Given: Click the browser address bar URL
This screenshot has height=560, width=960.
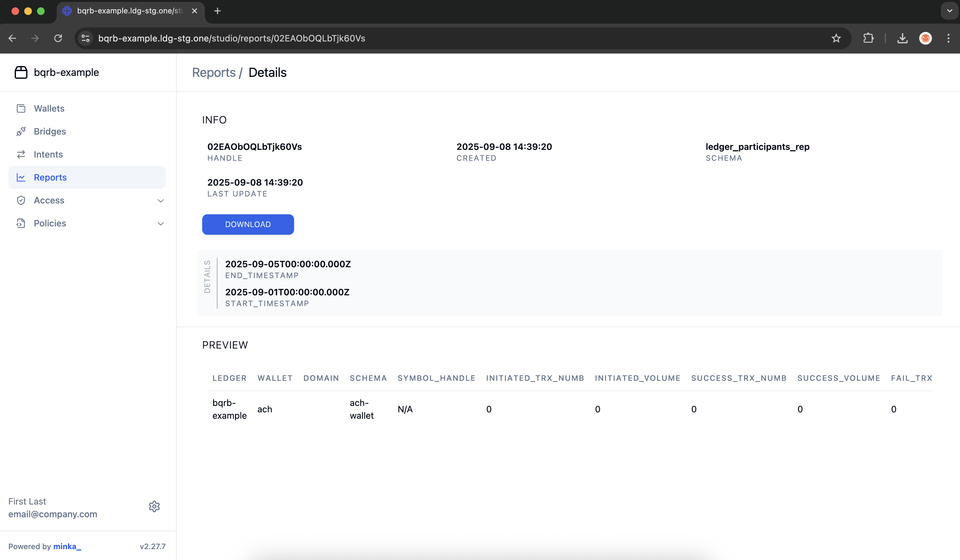Looking at the screenshot, I should [232, 38].
